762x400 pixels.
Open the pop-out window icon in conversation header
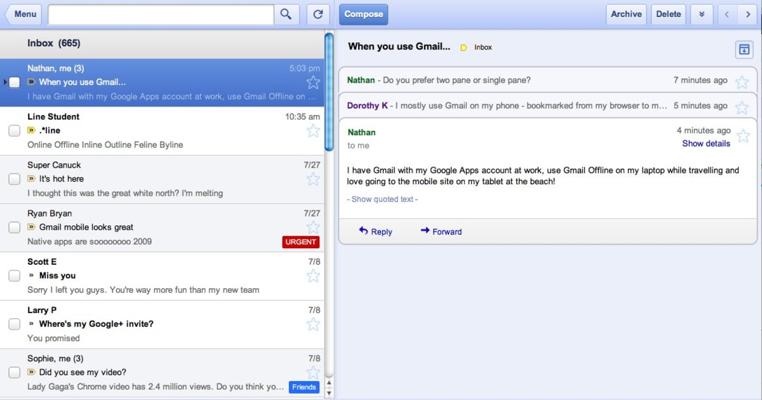pos(743,49)
